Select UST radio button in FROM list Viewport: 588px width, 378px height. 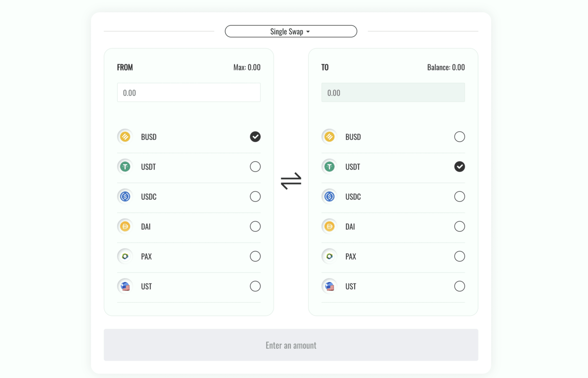pyautogui.click(x=255, y=286)
